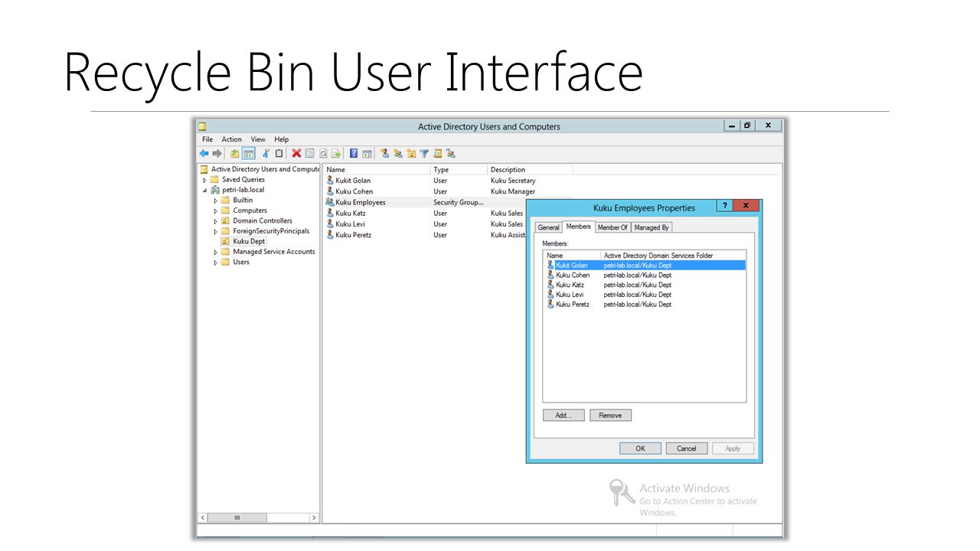Select Kukit Golan in main user list
The width and height of the screenshot is (980, 551).
coord(353,181)
